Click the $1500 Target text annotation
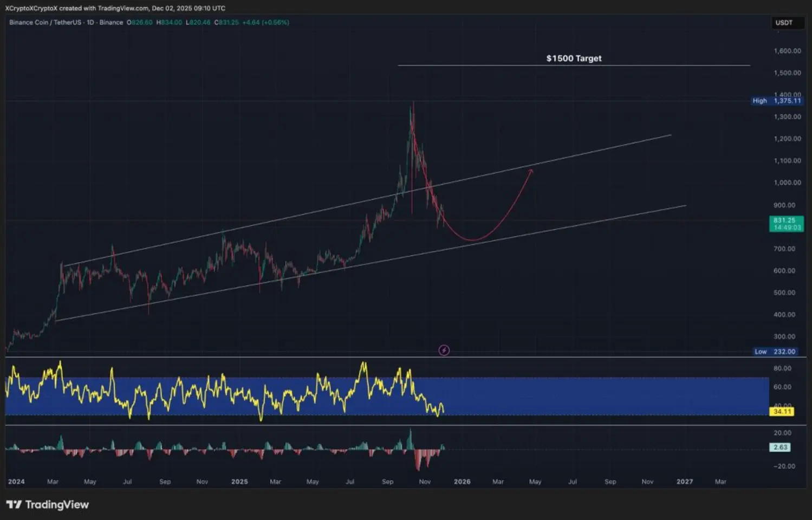 [573, 58]
